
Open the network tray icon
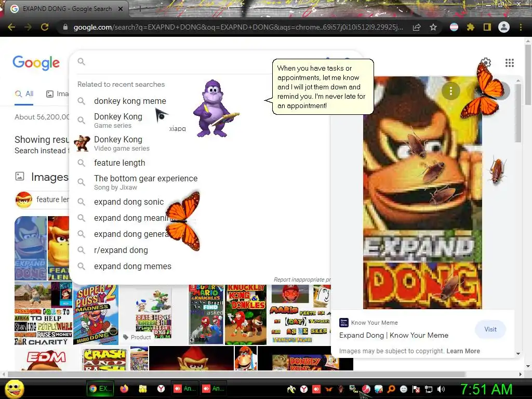click(x=429, y=389)
